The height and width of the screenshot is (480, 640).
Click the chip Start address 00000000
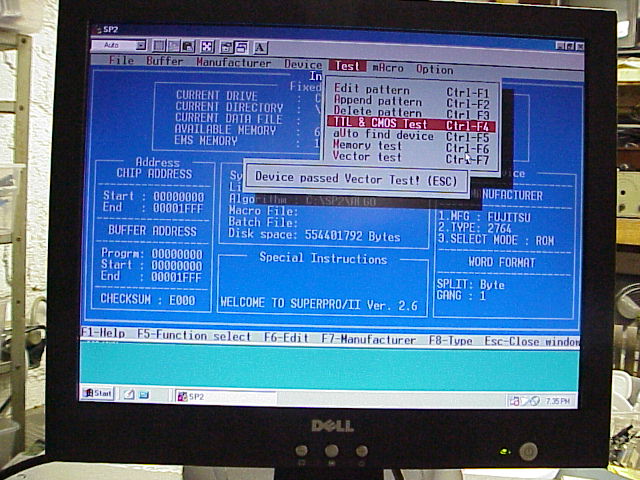(x=178, y=197)
